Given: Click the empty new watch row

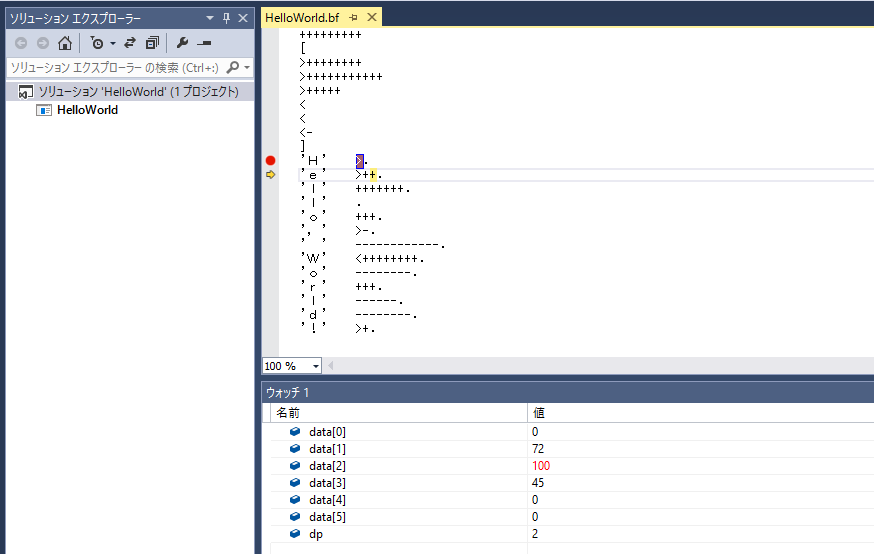Looking at the screenshot, I should [572, 548].
